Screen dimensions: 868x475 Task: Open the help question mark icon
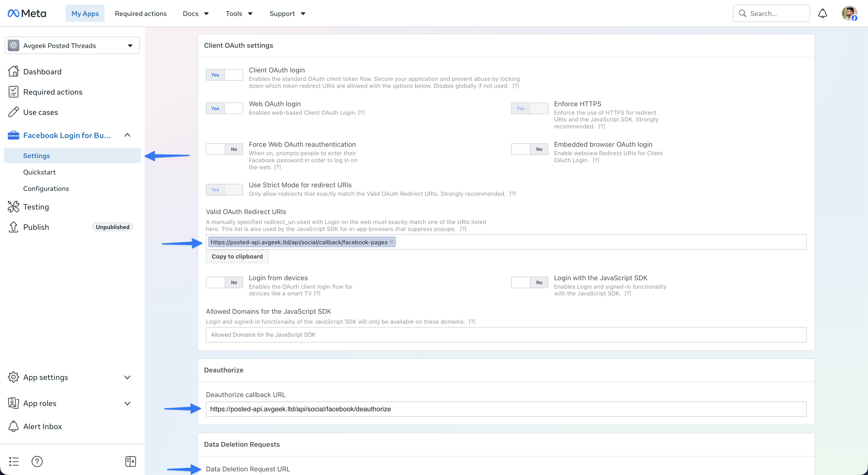[x=37, y=461]
